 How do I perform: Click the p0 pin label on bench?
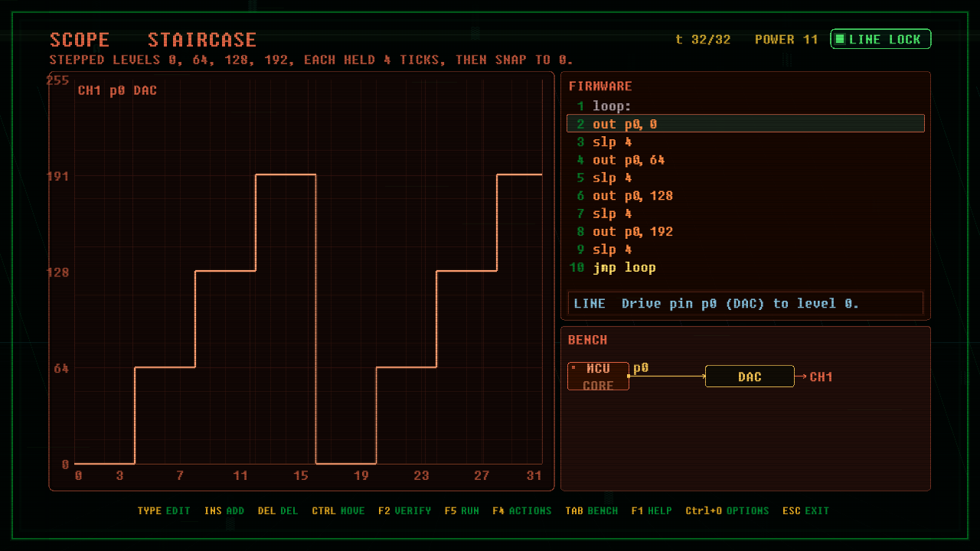(641, 368)
